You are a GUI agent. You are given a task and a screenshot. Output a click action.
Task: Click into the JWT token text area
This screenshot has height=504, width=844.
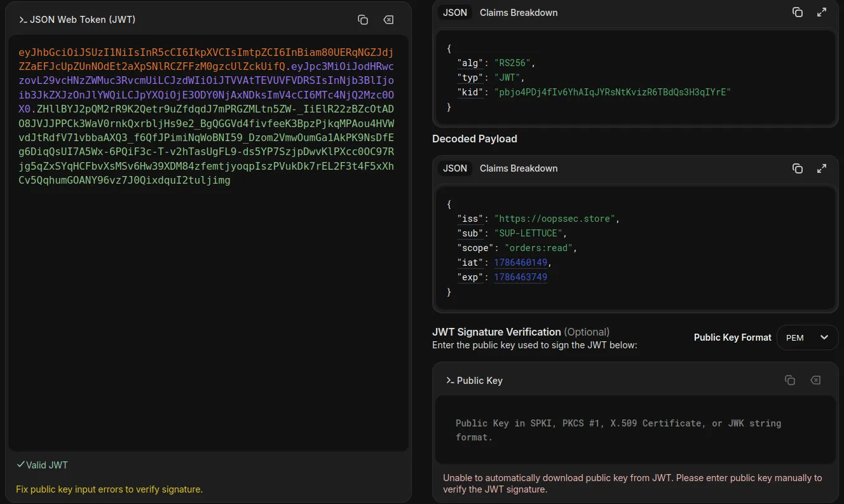(208, 243)
